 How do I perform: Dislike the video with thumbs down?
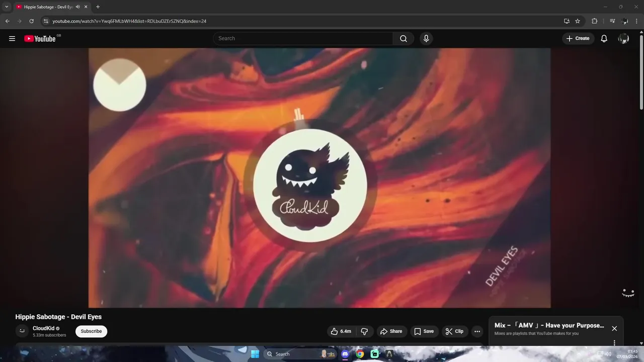(x=364, y=331)
